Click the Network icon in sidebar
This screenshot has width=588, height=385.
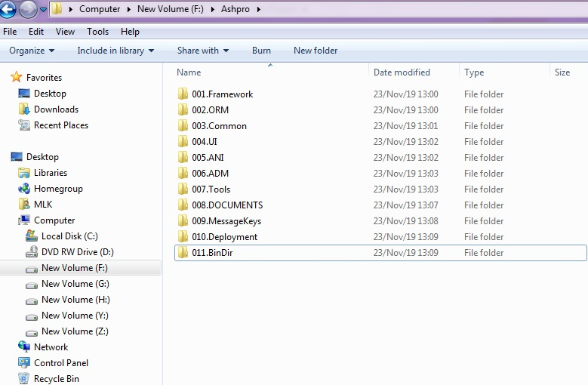click(23, 346)
